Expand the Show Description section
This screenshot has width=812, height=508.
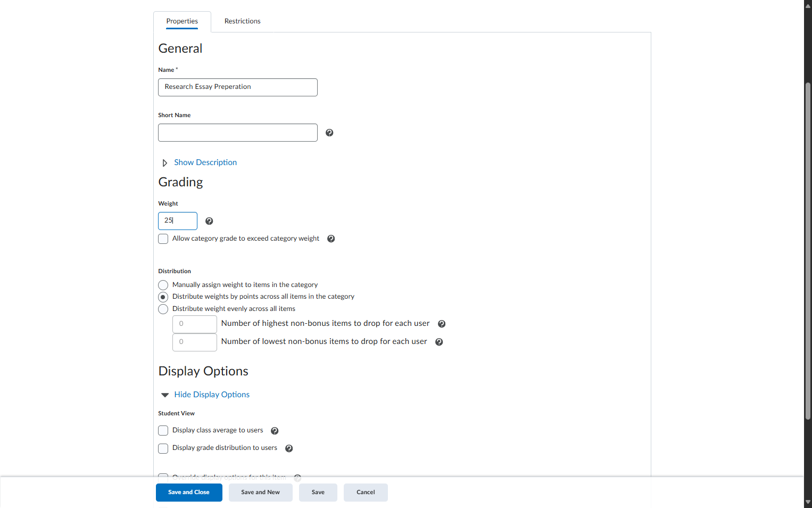205,162
